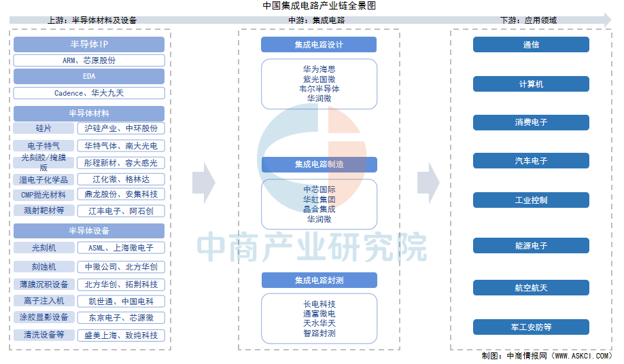
Task: Click the chart title 中国集成电路产业链全景图
Action: 319,5
